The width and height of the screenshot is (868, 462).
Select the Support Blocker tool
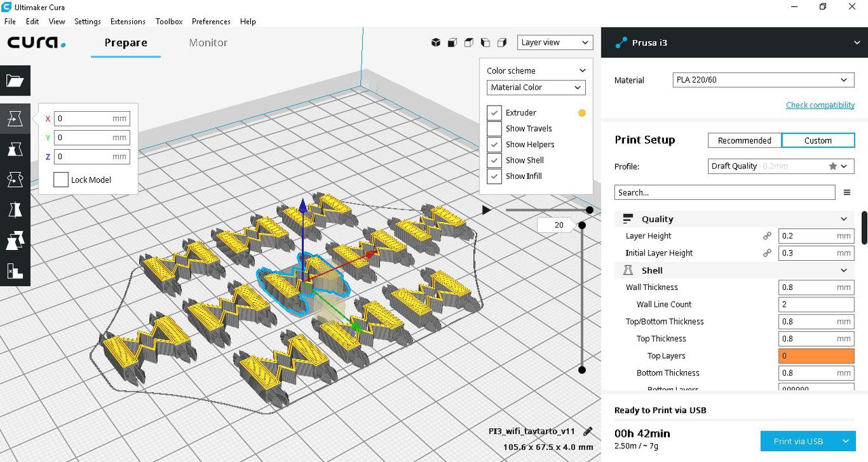(x=15, y=271)
